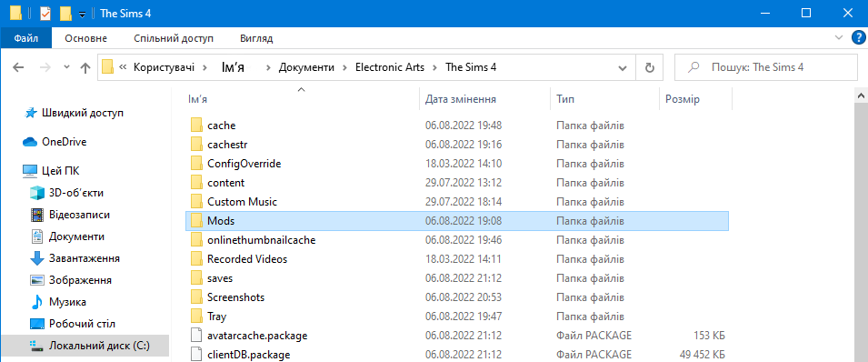Go forward with the right arrow
Image resolution: width=868 pixels, height=362 pixels.
pyautogui.click(x=45, y=67)
